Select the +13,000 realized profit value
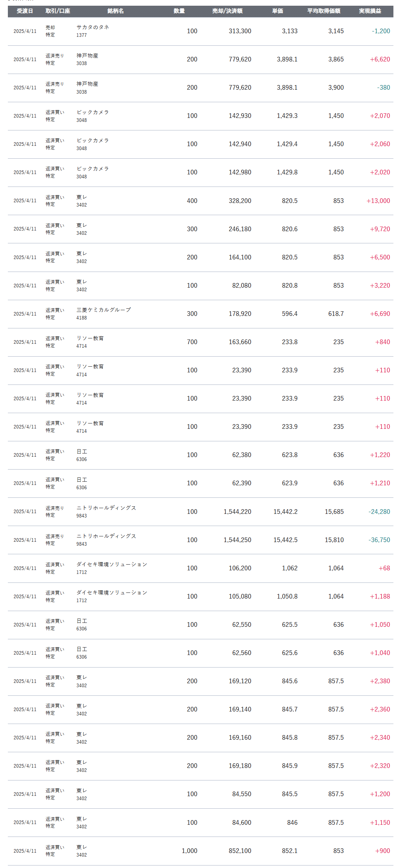The width and height of the screenshot is (407, 868). [378, 201]
